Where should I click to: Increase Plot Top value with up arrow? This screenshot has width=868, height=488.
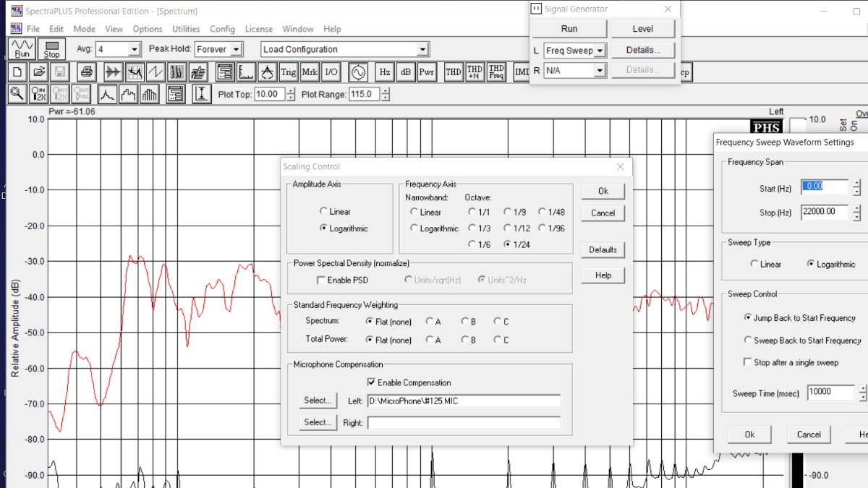click(x=291, y=91)
